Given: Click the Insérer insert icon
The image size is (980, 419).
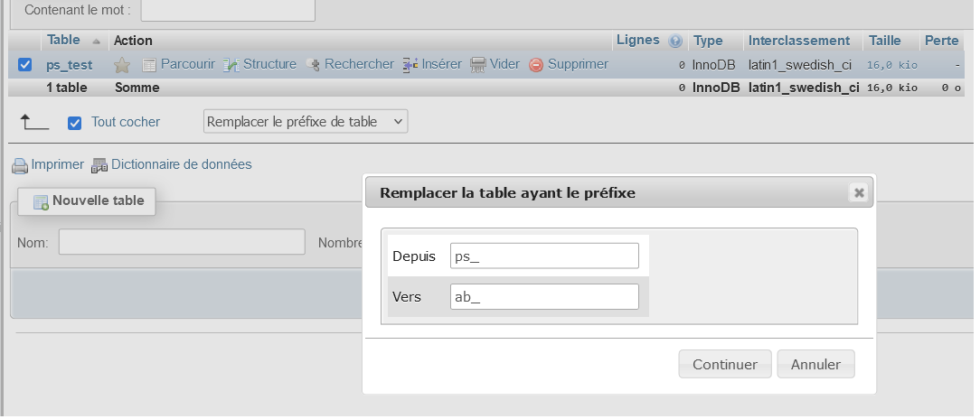Looking at the screenshot, I should click(x=410, y=65).
